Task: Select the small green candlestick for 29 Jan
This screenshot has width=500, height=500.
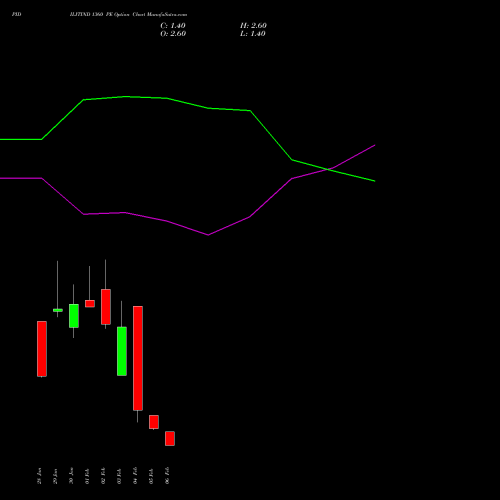Action: click(58, 310)
